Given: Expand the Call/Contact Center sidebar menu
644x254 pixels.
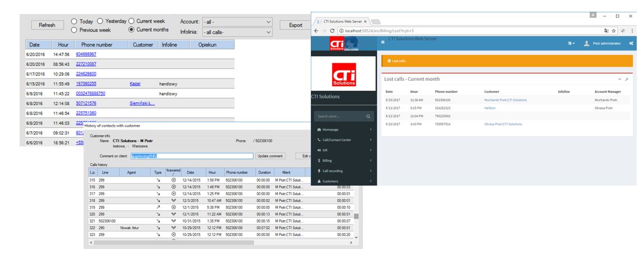Looking at the screenshot, I should coord(344,140).
